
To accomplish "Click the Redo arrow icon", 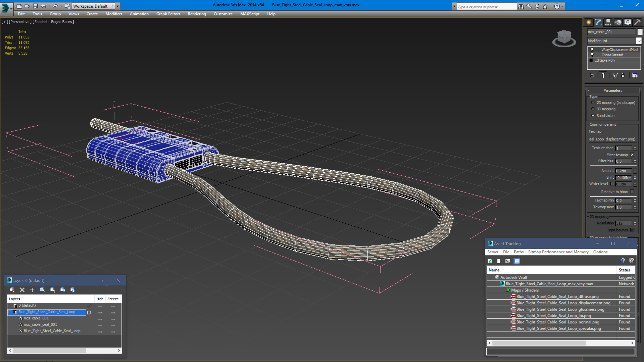I will pyautogui.click(x=55, y=6).
